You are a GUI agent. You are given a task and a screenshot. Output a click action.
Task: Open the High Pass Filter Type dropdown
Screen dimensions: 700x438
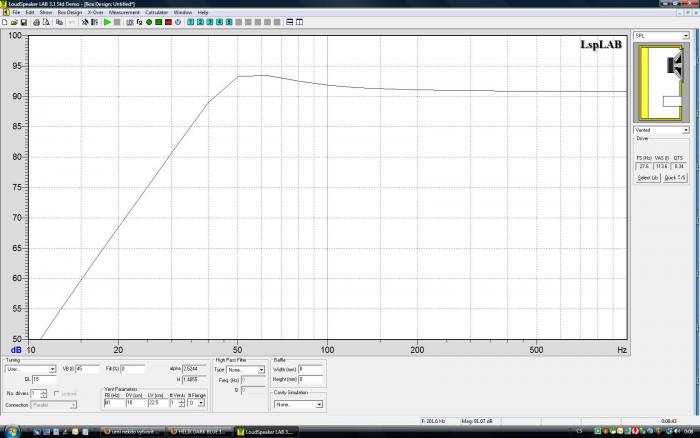pyautogui.click(x=261, y=370)
